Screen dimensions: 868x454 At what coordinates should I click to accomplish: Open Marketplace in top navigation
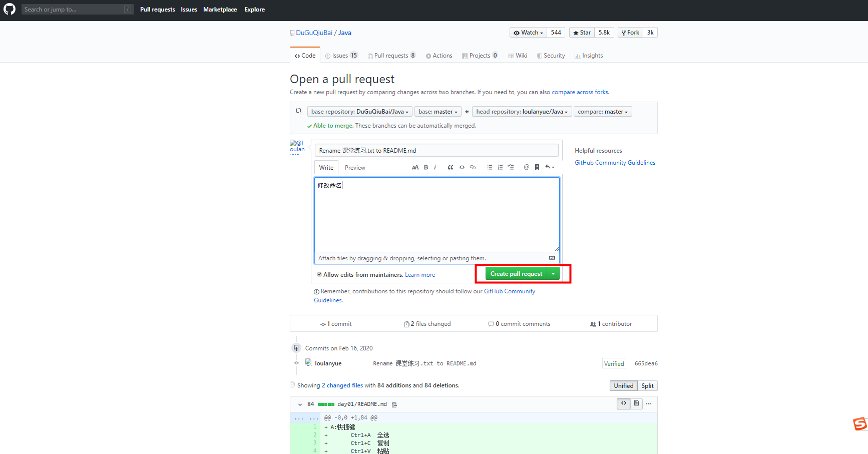220,10
